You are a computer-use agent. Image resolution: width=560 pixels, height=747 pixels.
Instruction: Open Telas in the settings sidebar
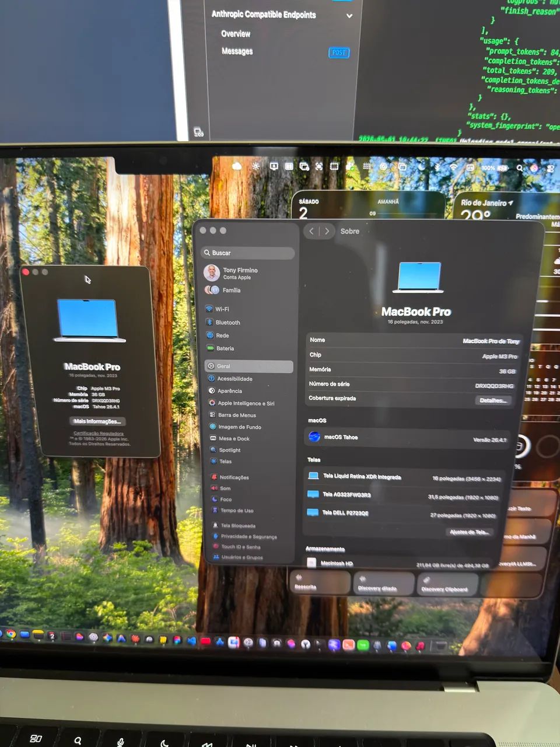pos(251,461)
